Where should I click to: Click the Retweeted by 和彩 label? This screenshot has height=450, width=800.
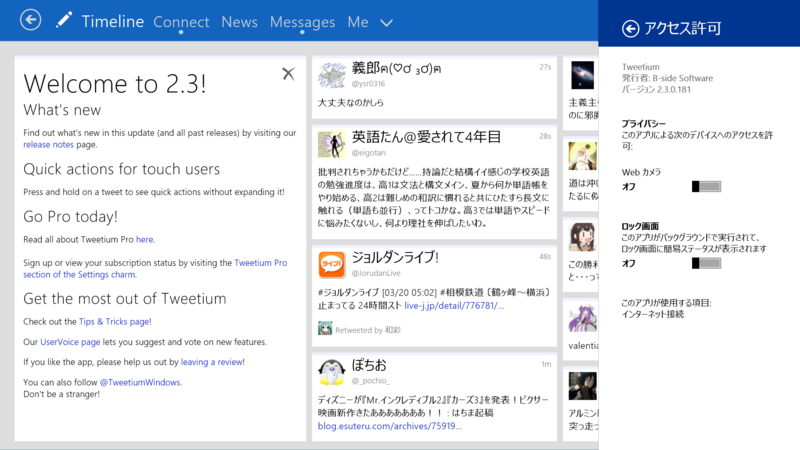[368, 330]
